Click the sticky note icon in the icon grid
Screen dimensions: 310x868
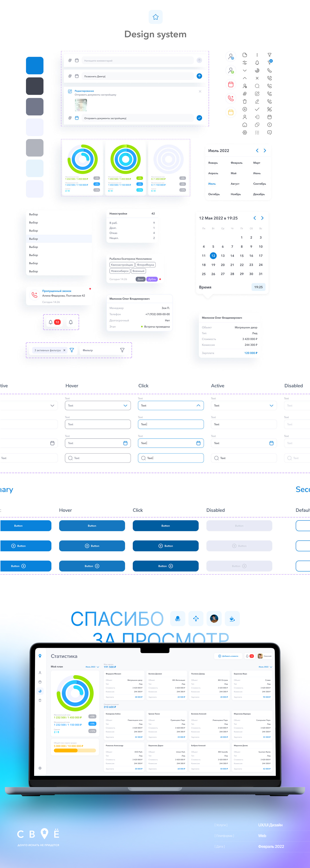pyautogui.click(x=245, y=55)
